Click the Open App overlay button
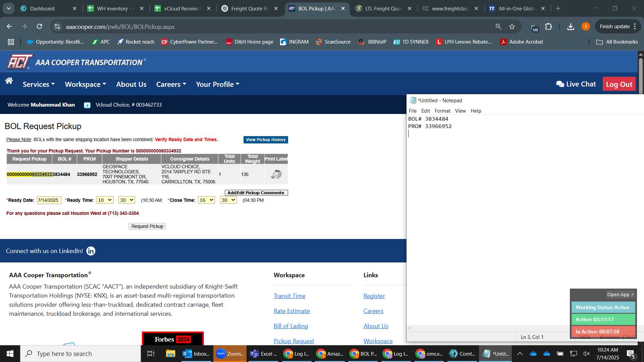Image resolution: width=644 pixels, height=362 pixels. [620, 295]
